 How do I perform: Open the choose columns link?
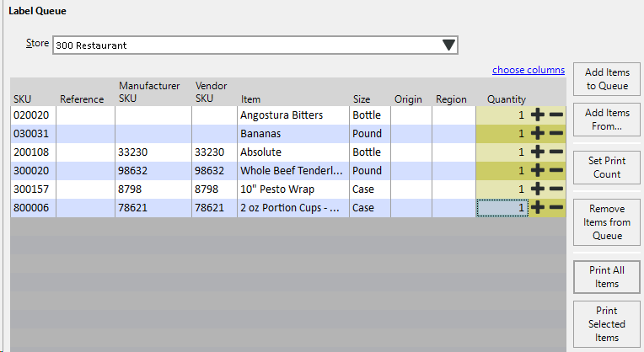[529, 70]
